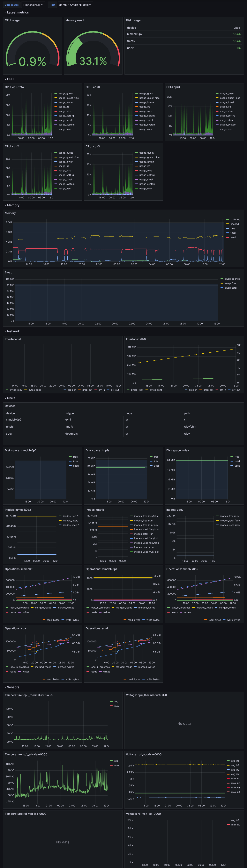Click the avg in1 color swatch in Voltage: rp1_adc-isa-0000 legend
Viewport: 247px width, 868px height.
228,760
